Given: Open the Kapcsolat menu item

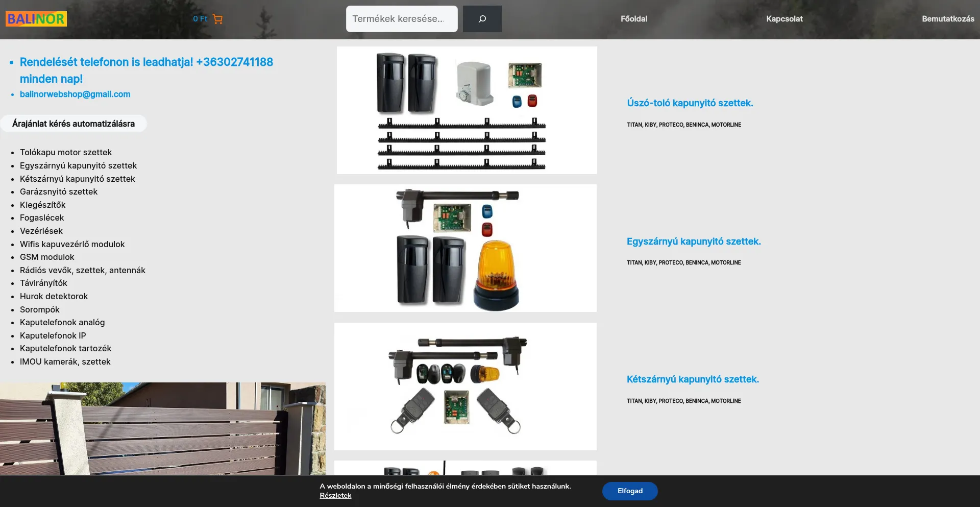Looking at the screenshot, I should point(784,19).
